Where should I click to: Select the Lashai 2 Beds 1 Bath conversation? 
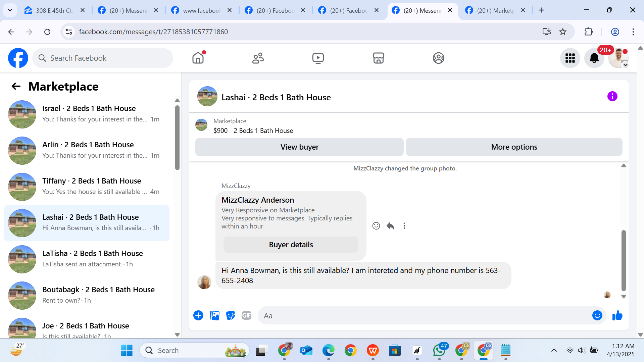tap(87, 223)
